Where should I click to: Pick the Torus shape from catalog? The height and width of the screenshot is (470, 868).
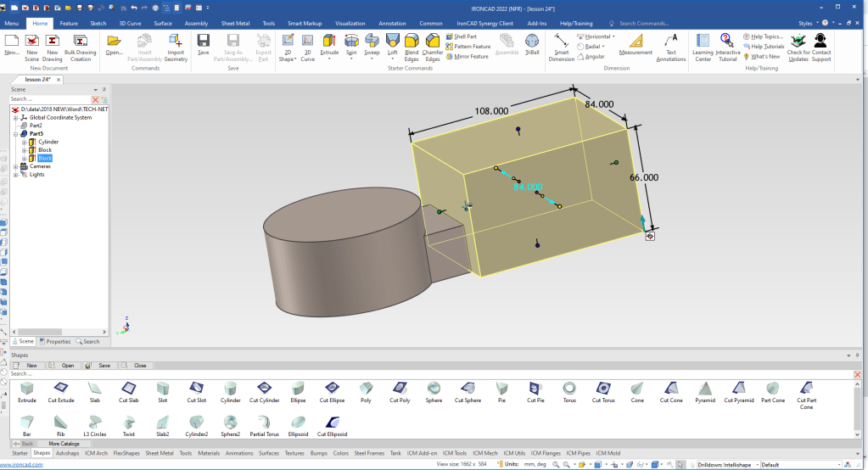pos(569,388)
